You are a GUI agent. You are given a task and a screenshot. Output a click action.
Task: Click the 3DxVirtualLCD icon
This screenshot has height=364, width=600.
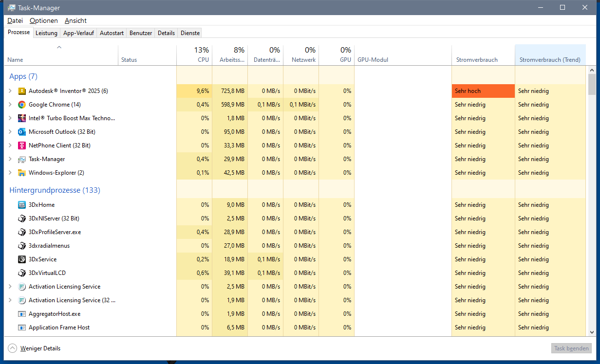(x=21, y=273)
